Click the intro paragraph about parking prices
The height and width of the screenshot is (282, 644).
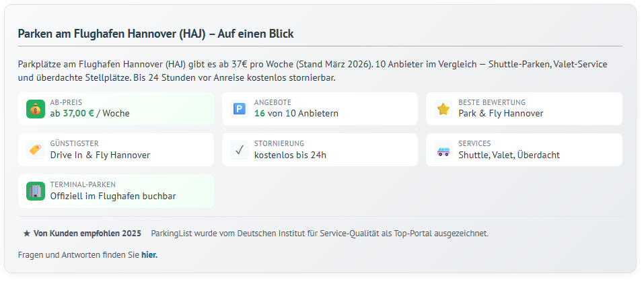313,71
